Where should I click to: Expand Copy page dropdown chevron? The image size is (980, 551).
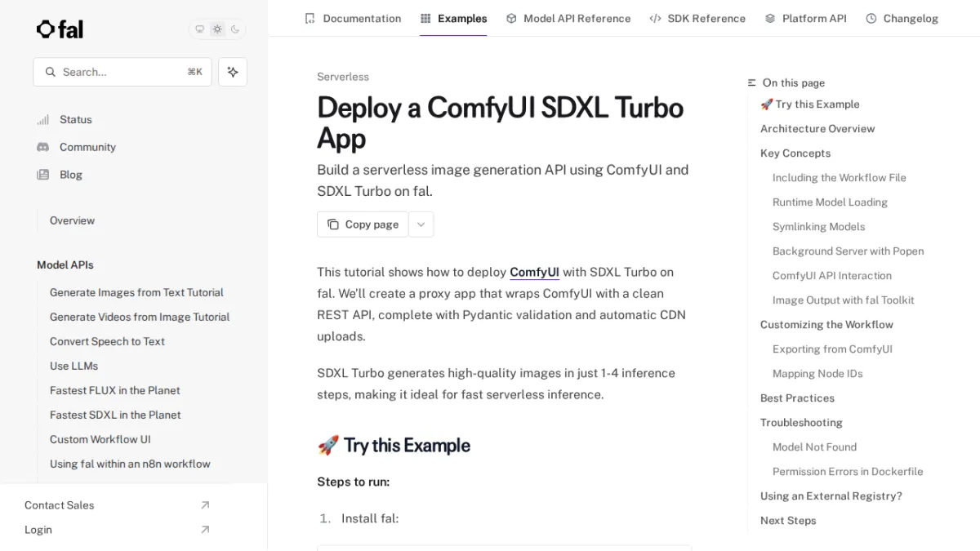(x=421, y=224)
